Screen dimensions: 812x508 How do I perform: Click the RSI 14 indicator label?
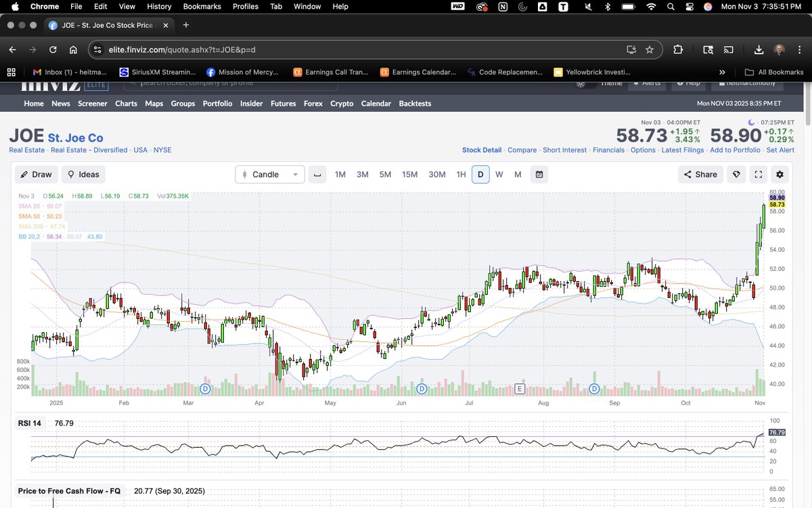pos(29,423)
